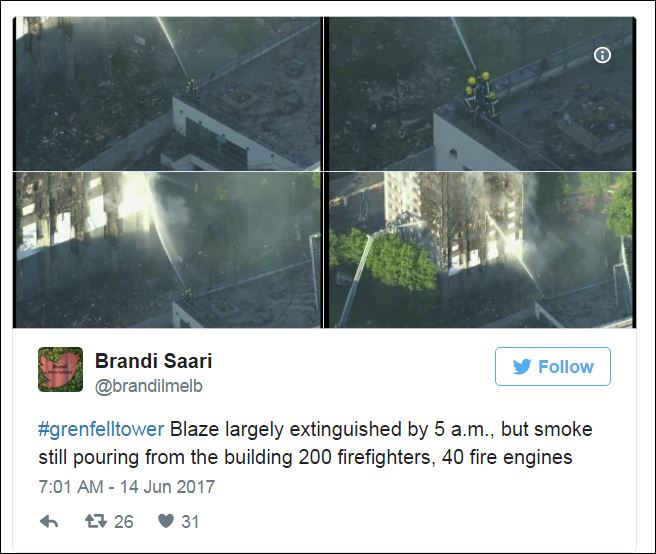
Task: Click the green trees beside the tower
Action: [x=383, y=259]
